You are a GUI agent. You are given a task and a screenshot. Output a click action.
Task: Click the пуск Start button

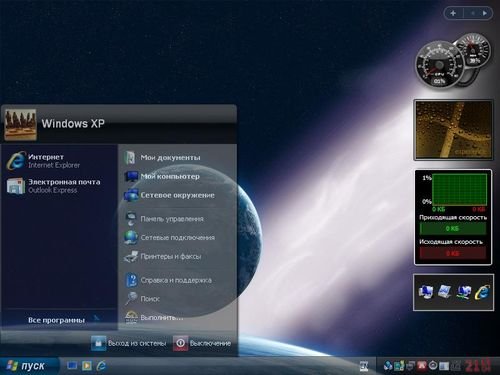coord(29,366)
